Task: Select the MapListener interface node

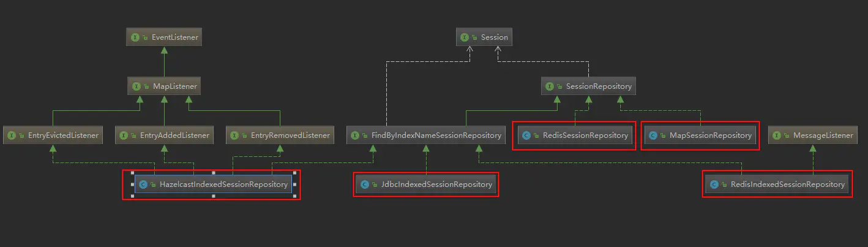Action: (165, 86)
